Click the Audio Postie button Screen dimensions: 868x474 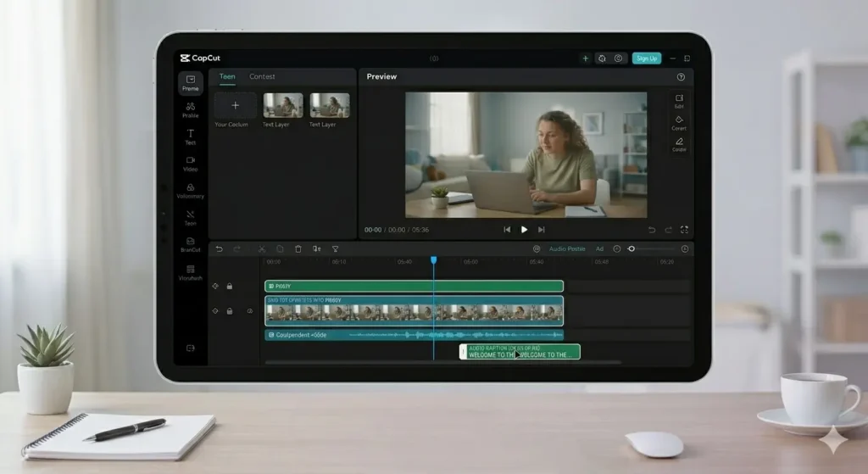(x=567, y=249)
